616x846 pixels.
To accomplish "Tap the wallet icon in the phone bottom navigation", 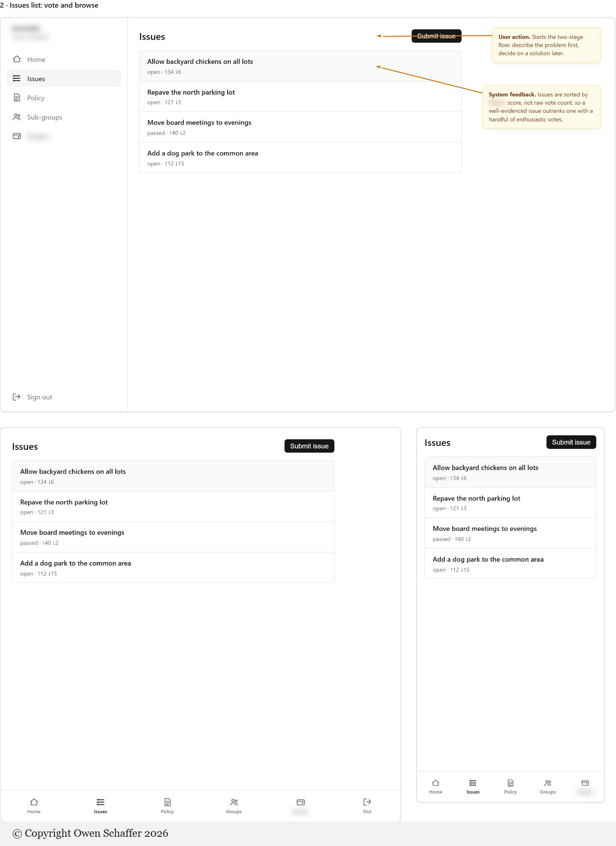I will (x=585, y=783).
